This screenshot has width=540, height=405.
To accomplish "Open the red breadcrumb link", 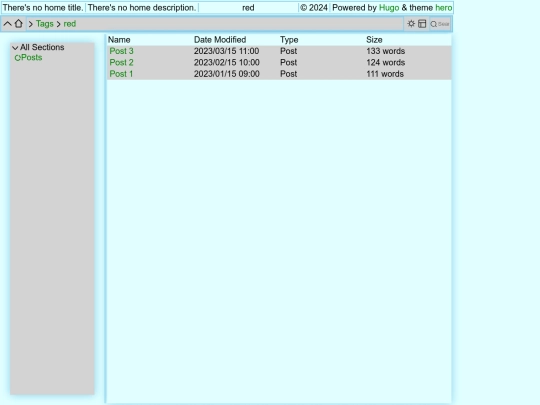I will pyautogui.click(x=70, y=24).
